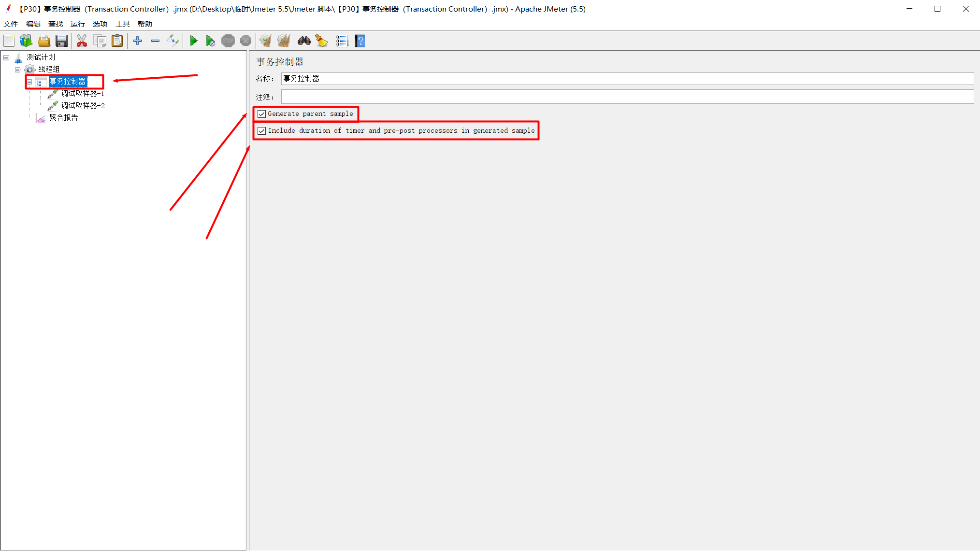Click the Clear All double broom icon
Image resolution: width=980 pixels, height=551 pixels.
[284, 41]
